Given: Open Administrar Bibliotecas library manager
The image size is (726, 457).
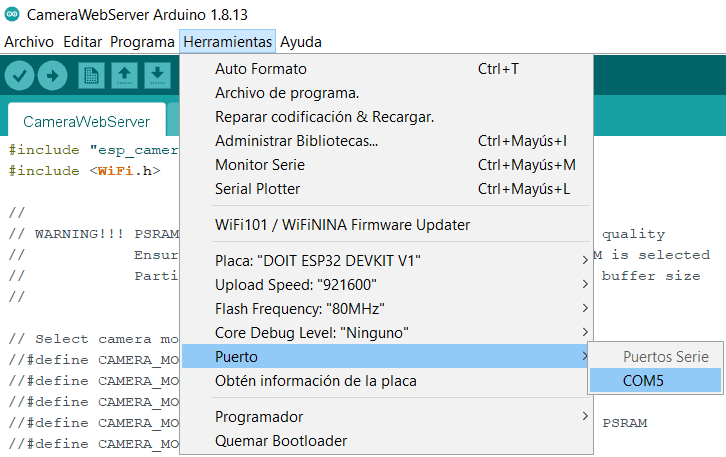Looking at the screenshot, I should pyautogui.click(x=296, y=141).
